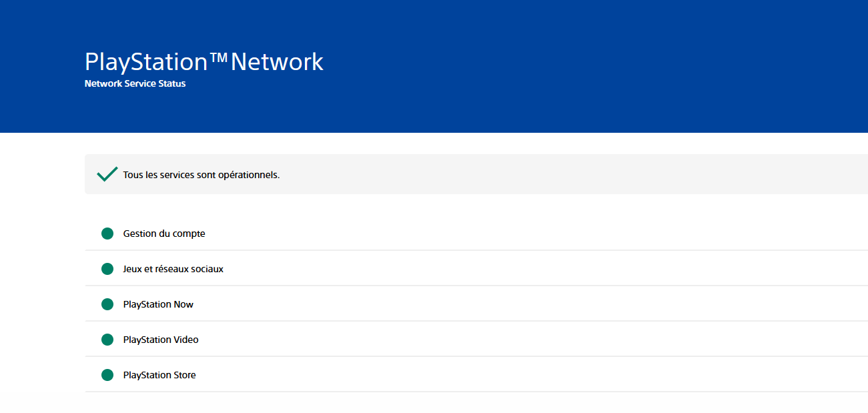868x413 pixels.
Task: Toggle the PlayStation Video status indicator
Action: (x=107, y=339)
